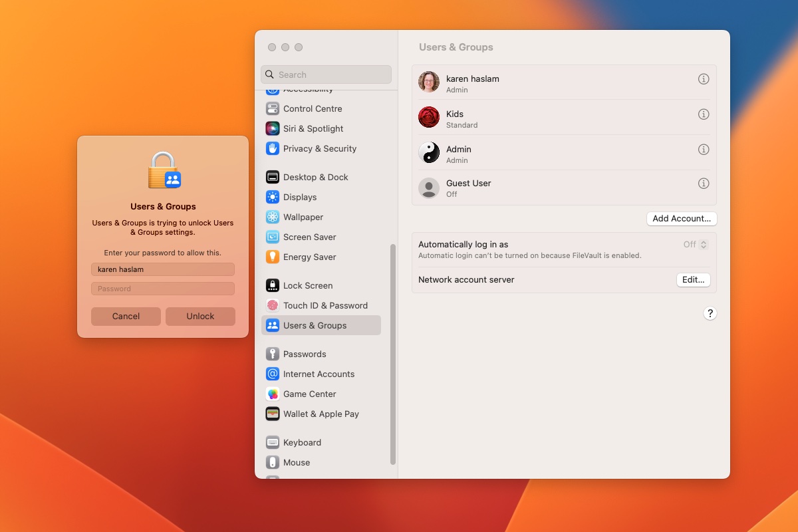
Task: Open Control Centre icon in sidebar
Action: point(273,108)
